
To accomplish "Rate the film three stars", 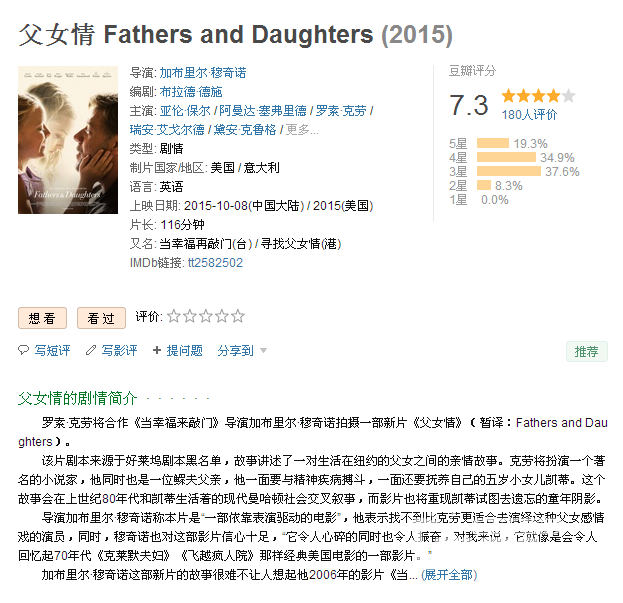I will click(206, 316).
